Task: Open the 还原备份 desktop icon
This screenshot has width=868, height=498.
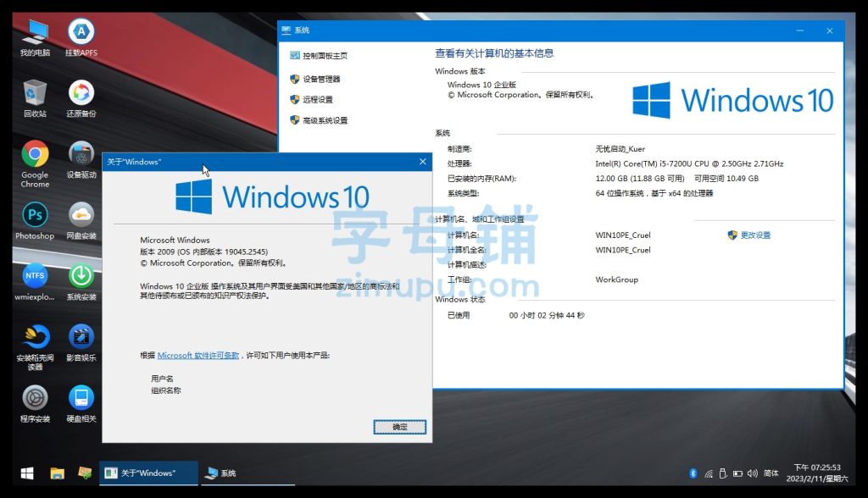Action: [x=81, y=98]
